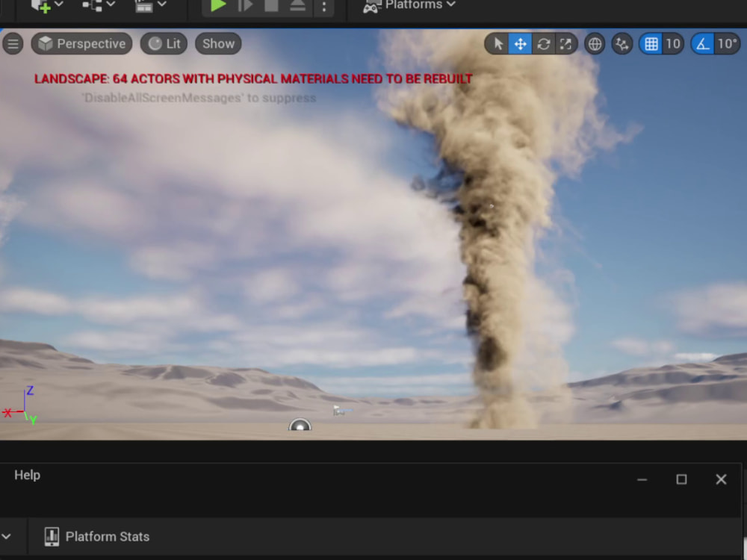Click the Platform Stats device icon

point(52,537)
